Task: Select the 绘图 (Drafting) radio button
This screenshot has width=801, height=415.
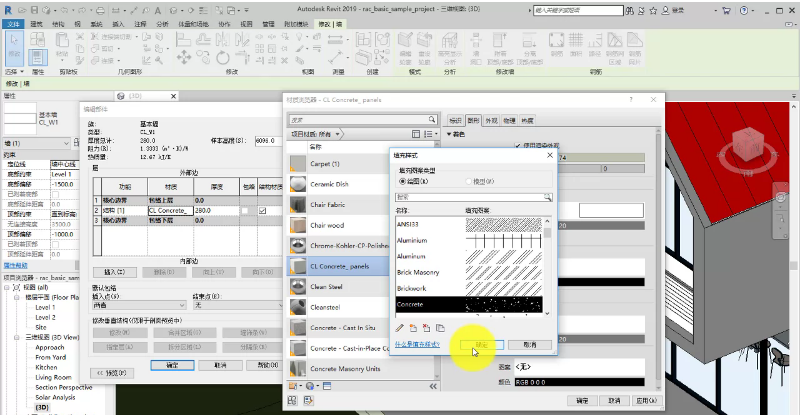Action: pos(403,182)
